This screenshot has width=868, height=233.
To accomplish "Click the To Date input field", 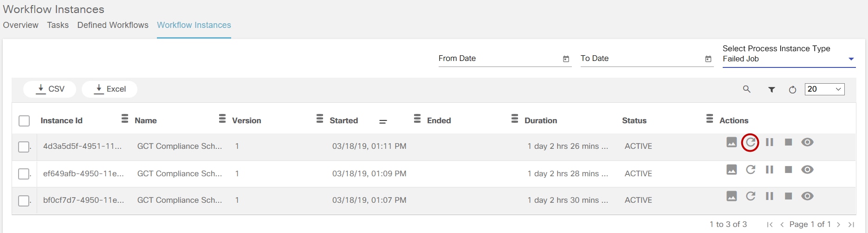I will (641, 59).
